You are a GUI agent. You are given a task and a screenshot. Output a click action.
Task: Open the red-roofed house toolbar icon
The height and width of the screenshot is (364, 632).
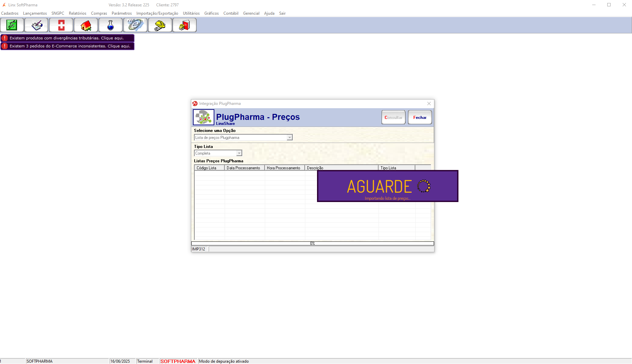pos(86,25)
